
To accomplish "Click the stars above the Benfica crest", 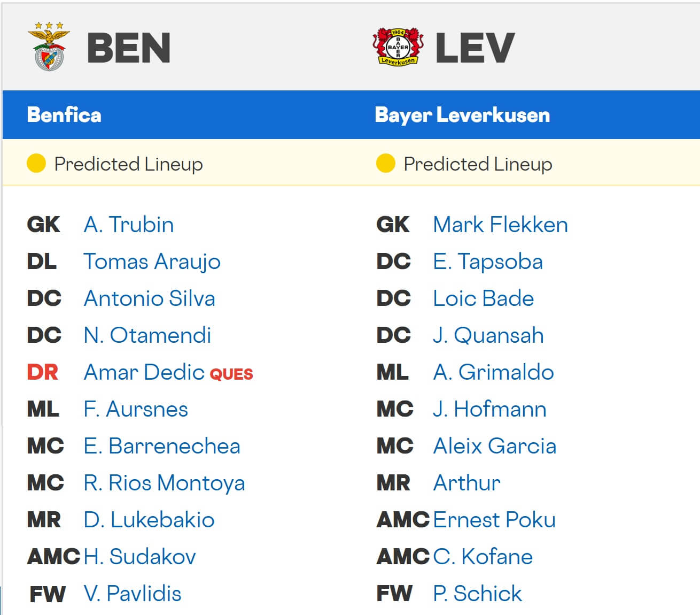I will click(x=49, y=24).
